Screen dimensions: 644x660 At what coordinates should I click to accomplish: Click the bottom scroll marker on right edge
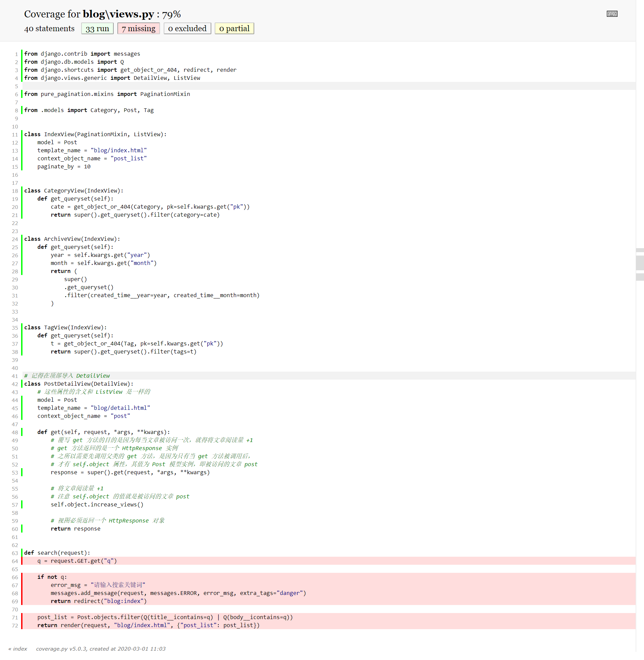(x=640, y=277)
